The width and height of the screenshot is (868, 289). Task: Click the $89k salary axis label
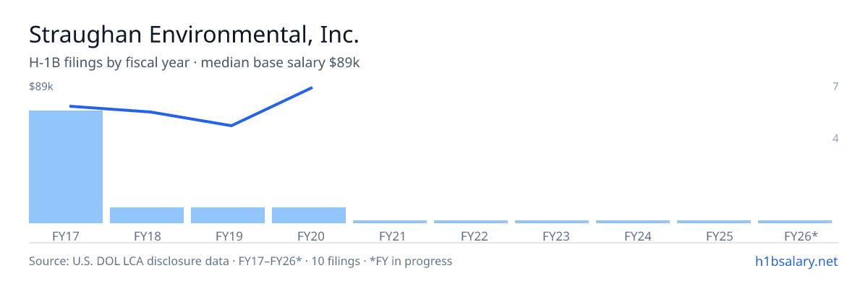tap(41, 87)
